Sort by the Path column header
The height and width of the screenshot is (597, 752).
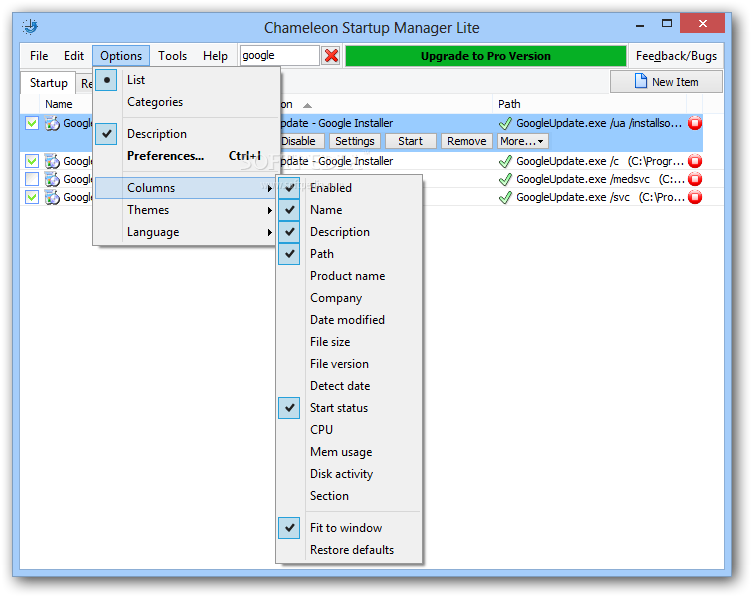[x=589, y=105]
